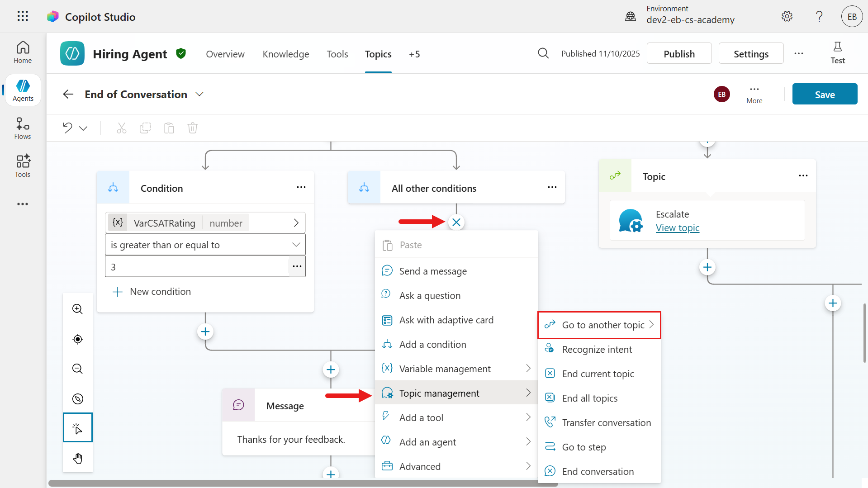Undo the last change

click(66, 128)
